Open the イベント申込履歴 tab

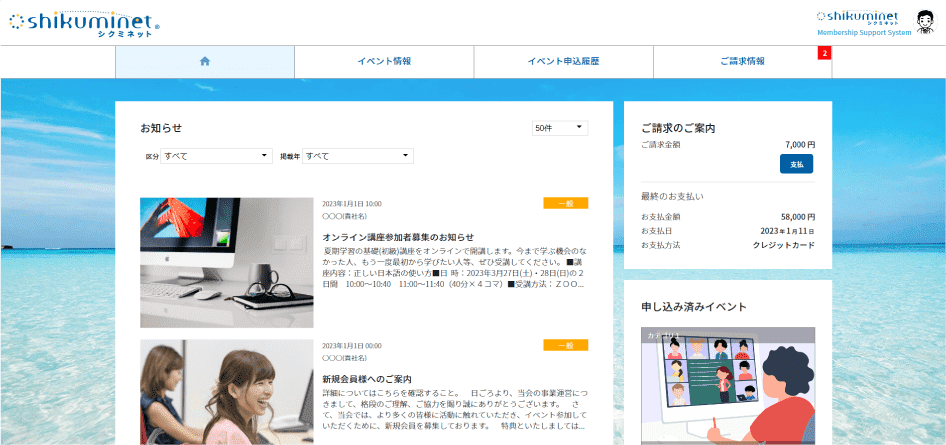[x=563, y=62]
